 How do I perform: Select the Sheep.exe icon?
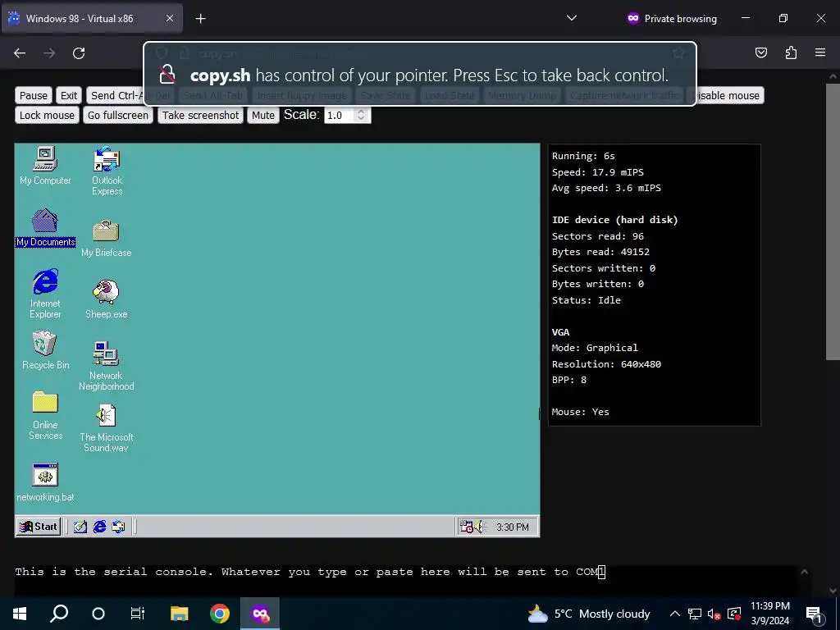[x=106, y=299]
